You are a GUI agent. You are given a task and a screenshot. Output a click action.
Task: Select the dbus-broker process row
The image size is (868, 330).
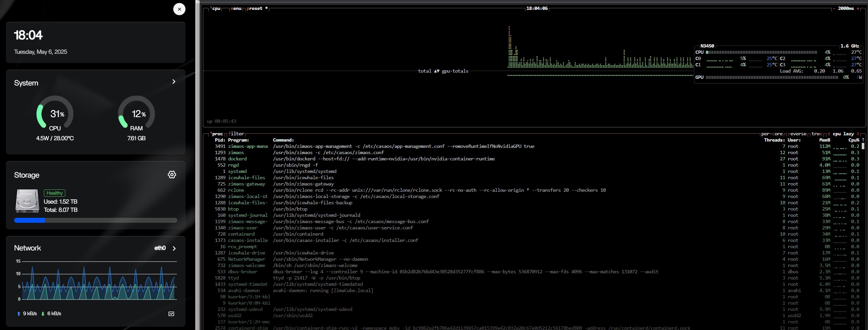pyautogui.click(x=537, y=272)
